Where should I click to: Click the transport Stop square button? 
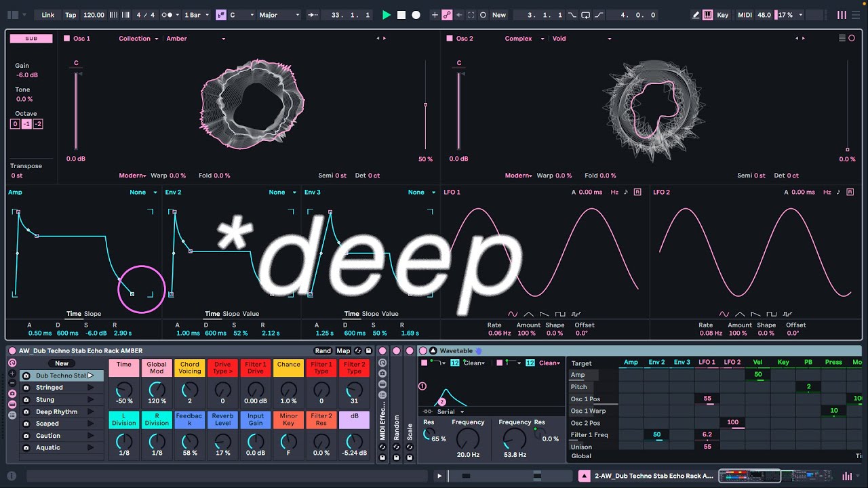(401, 15)
